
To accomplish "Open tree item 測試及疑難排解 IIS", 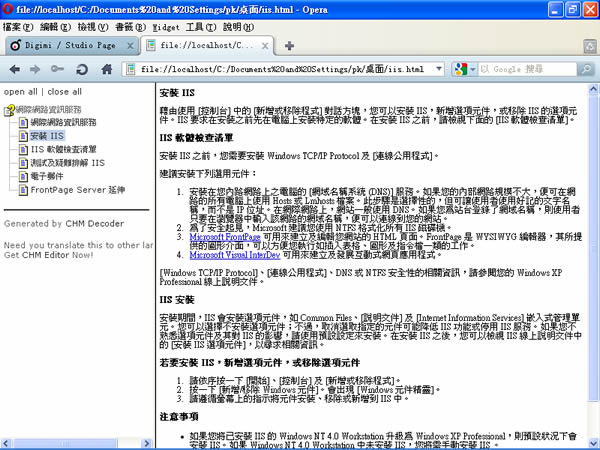I will point(67,163).
